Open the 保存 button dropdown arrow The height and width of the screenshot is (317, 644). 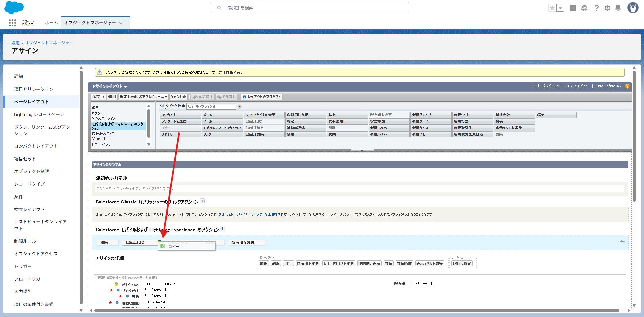[x=103, y=97]
